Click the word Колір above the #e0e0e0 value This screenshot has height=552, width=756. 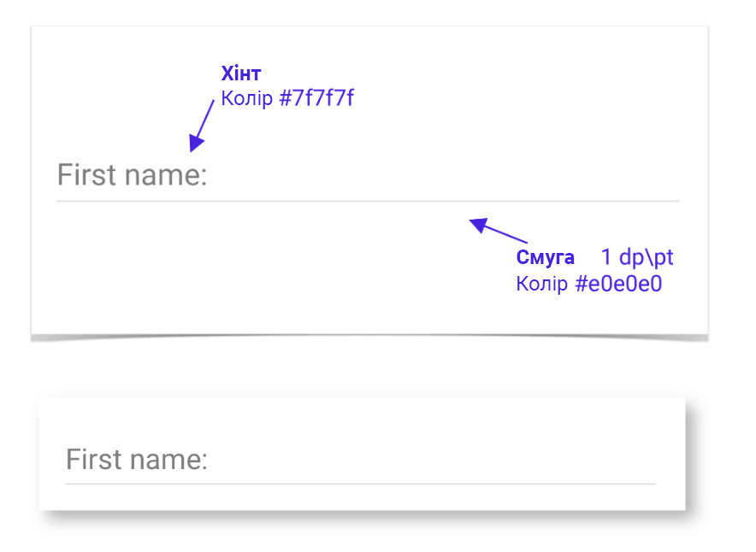(542, 284)
